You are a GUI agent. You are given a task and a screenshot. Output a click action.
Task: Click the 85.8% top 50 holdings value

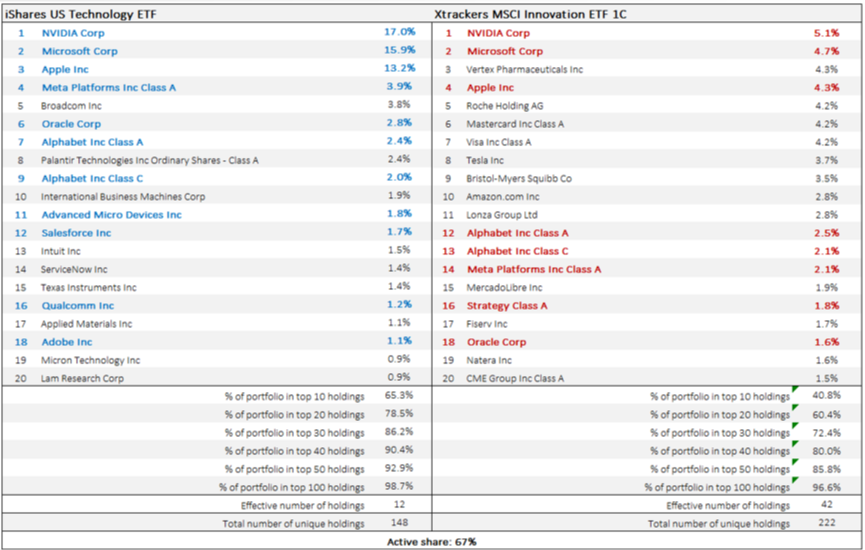point(826,469)
